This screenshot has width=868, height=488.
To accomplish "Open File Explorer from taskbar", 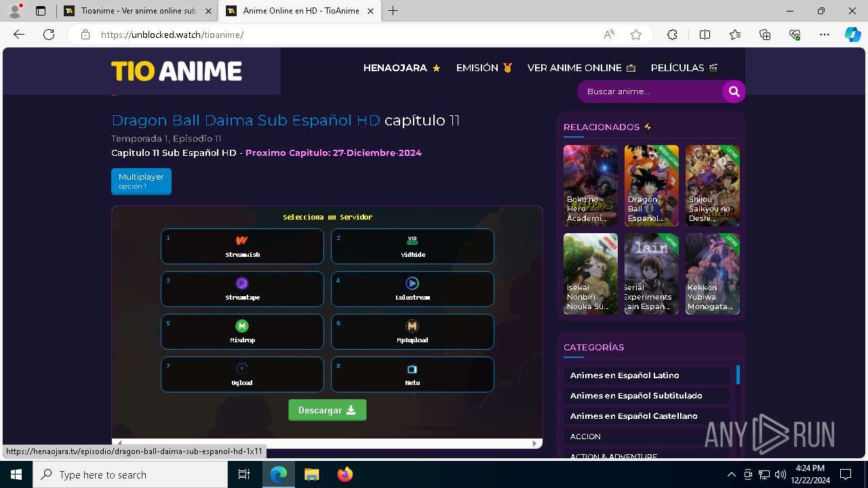I will pyautogui.click(x=311, y=474).
